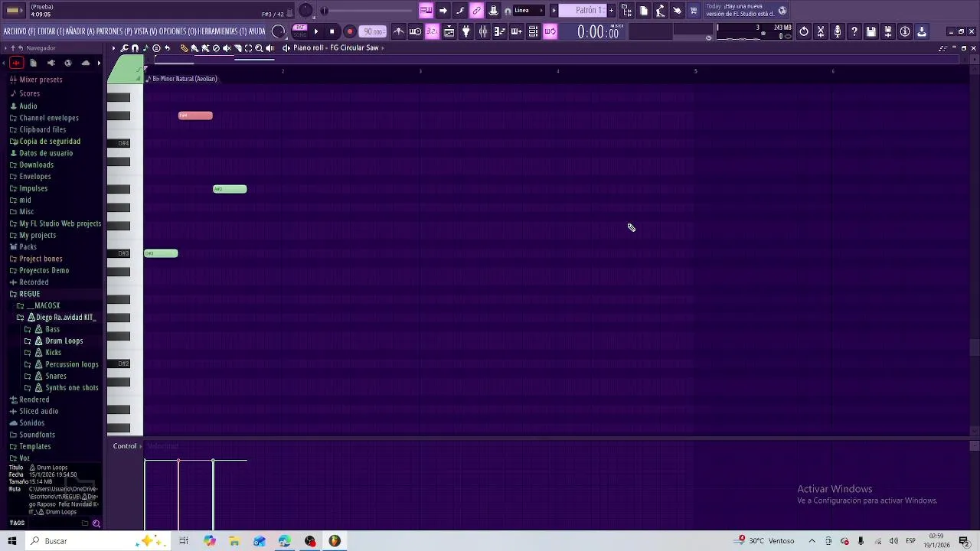Screen dimensions: 980x551
Task: Click the undo history icon
Action: coord(804,31)
